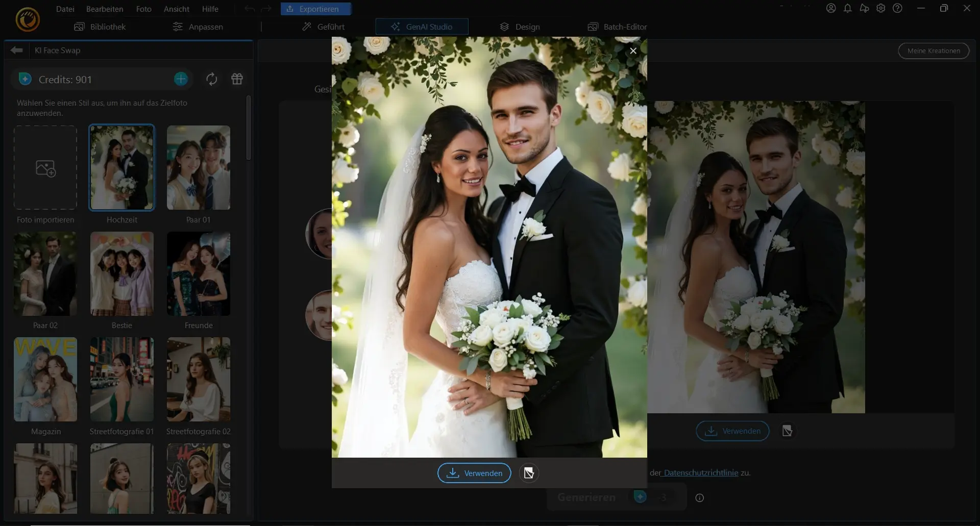Open Meine Kreationen

tap(934, 51)
